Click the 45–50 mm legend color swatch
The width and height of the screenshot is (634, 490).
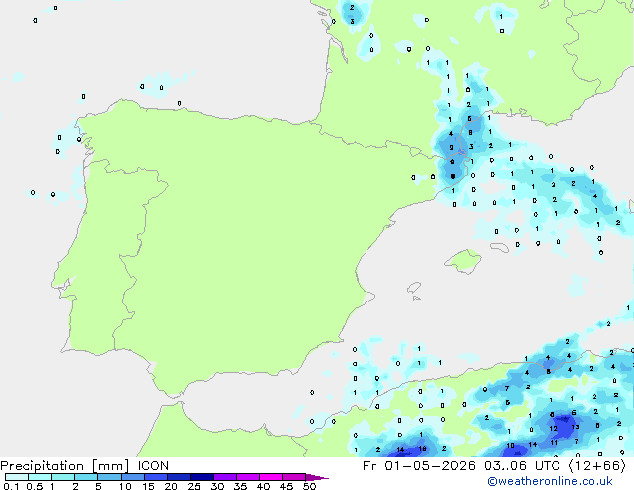click(x=294, y=477)
